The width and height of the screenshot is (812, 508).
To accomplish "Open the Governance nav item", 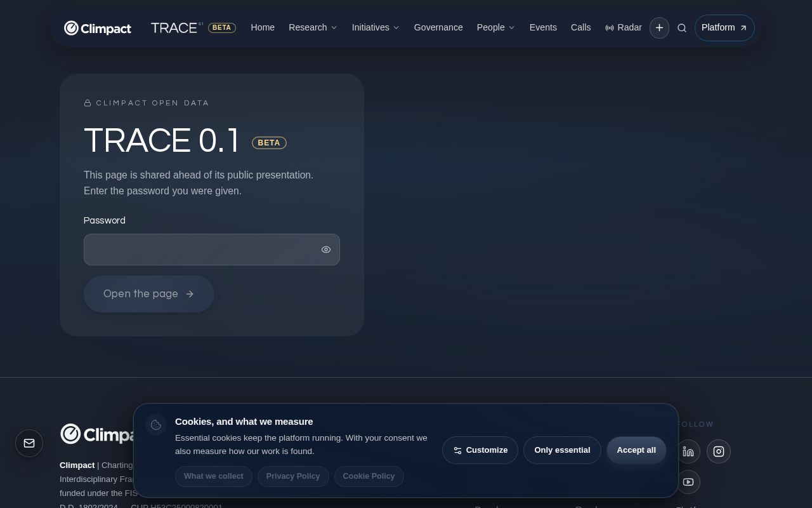I will (438, 28).
